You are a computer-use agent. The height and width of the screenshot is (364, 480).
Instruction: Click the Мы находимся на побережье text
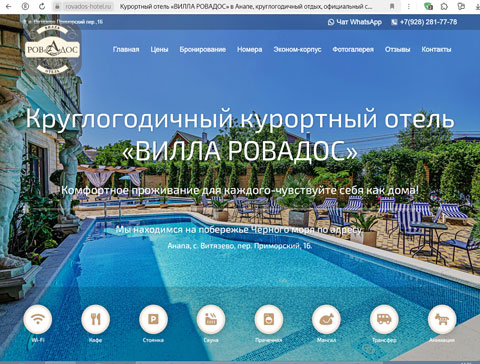tap(239, 230)
